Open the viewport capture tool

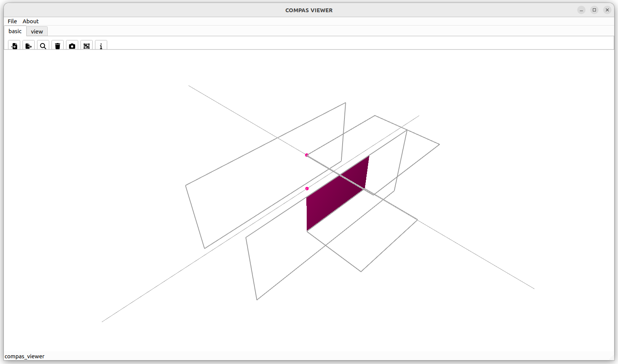tap(87, 46)
